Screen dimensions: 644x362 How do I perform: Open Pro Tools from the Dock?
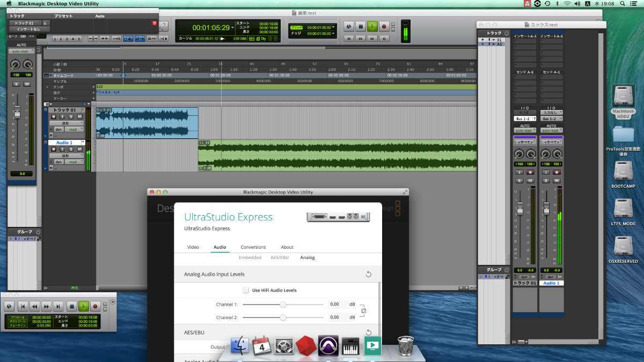tap(328, 345)
